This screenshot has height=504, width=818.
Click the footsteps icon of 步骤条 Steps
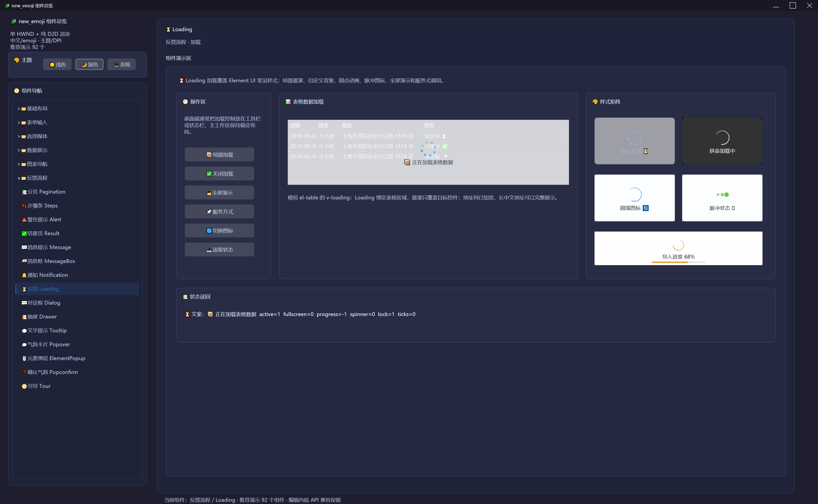24,206
